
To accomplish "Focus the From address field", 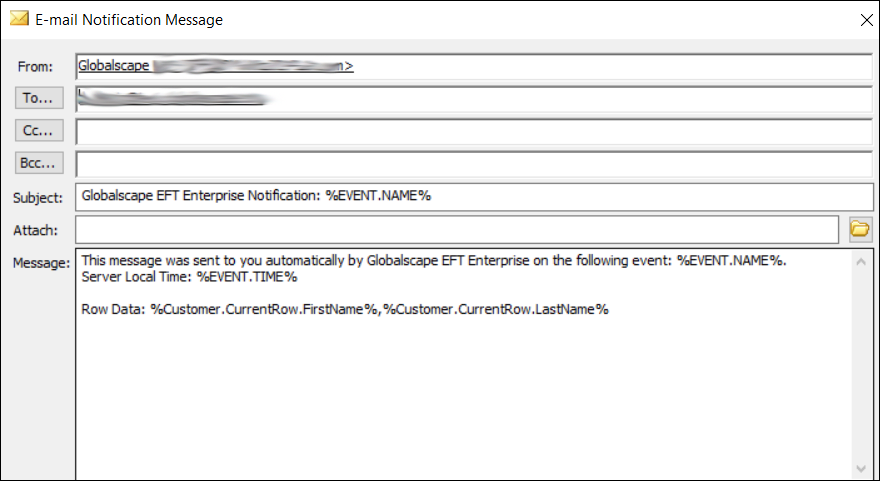I will 473,67.
